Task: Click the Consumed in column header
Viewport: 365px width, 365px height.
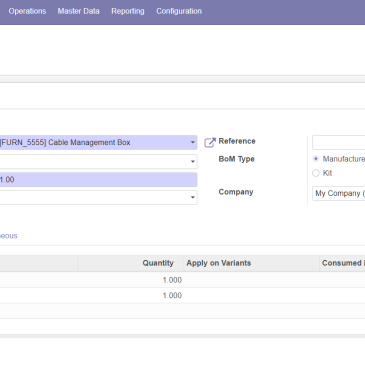Action: (343, 263)
